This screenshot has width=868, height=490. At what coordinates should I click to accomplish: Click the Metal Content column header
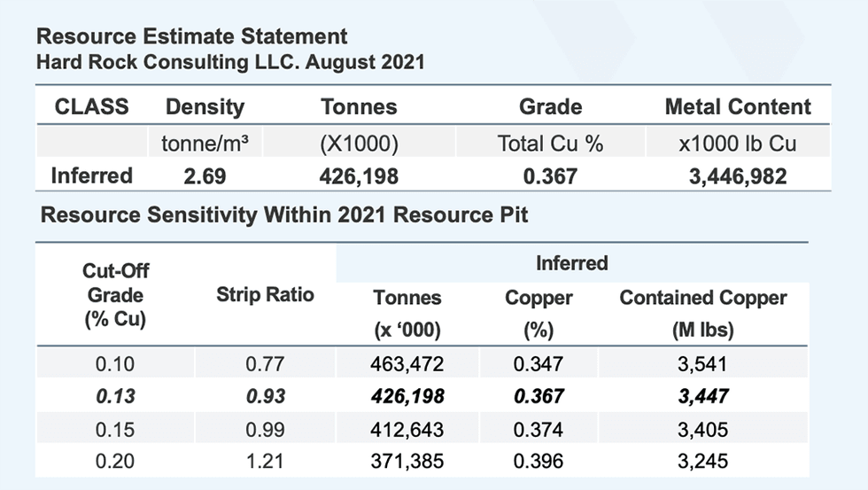click(x=737, y=107)
